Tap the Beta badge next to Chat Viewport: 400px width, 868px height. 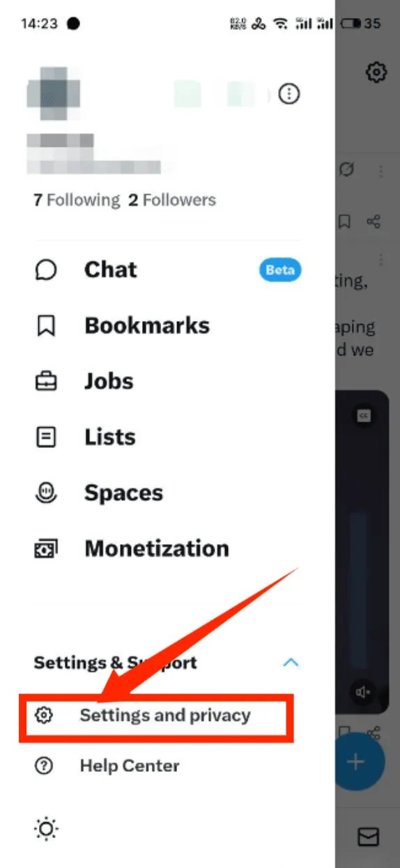280,270
